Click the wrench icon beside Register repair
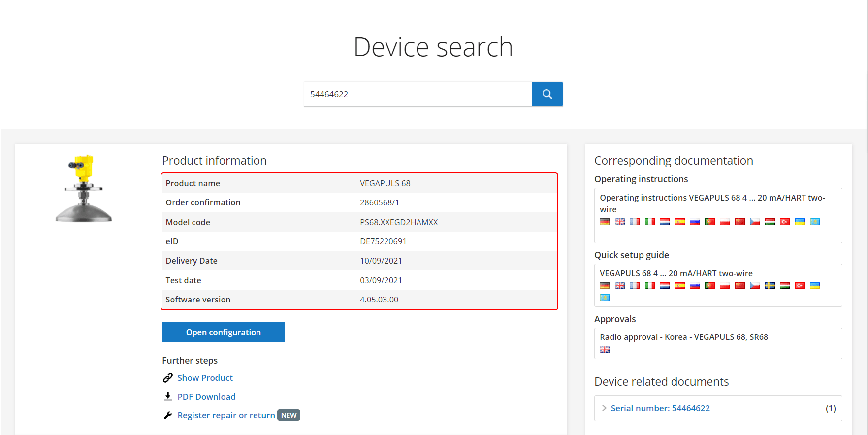This screenshot has width=868, height=435. coord(168,415)
